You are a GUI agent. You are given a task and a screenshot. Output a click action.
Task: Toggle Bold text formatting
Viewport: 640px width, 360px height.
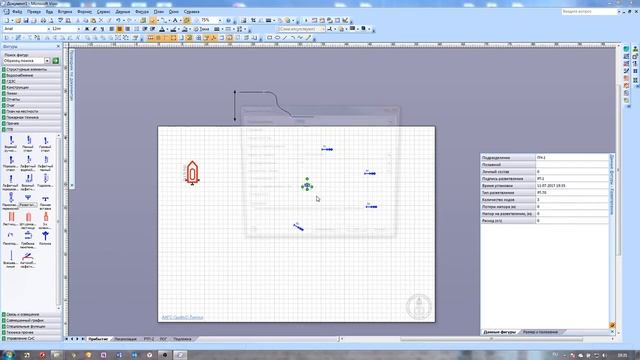click(x=87, y=29)
